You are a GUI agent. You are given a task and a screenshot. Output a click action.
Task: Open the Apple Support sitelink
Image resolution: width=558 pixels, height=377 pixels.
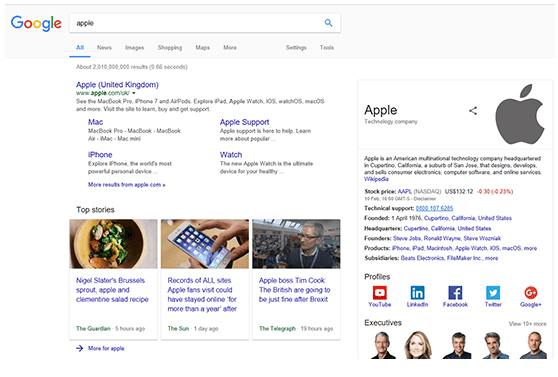coord(244,122)
